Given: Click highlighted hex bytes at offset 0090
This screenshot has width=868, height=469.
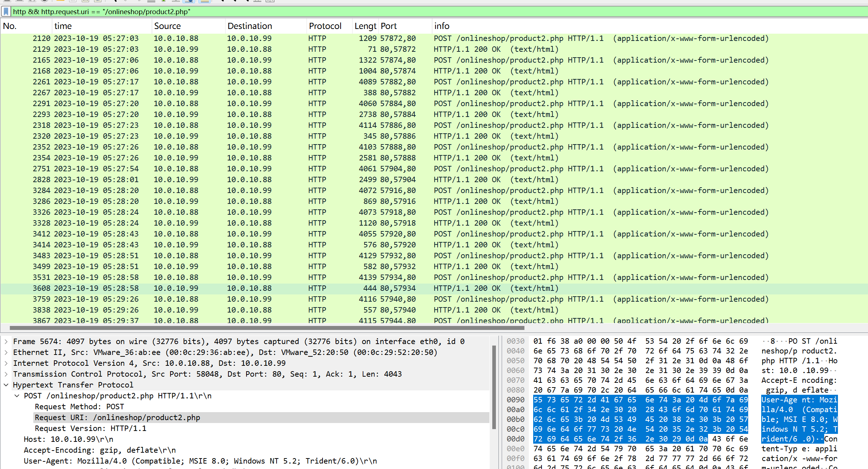Looking at the screenshot, I should coord(641,400).
